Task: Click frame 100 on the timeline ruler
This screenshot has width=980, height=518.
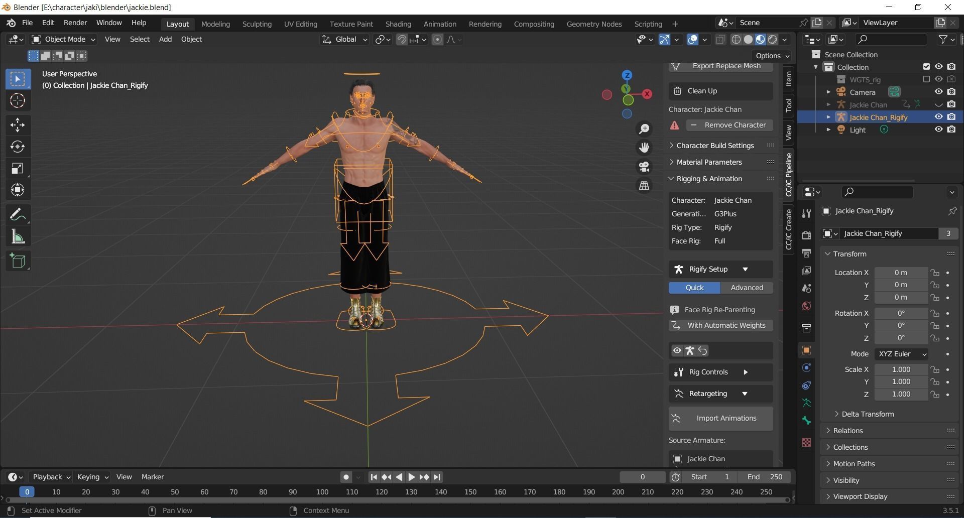Action: [322, 492]
